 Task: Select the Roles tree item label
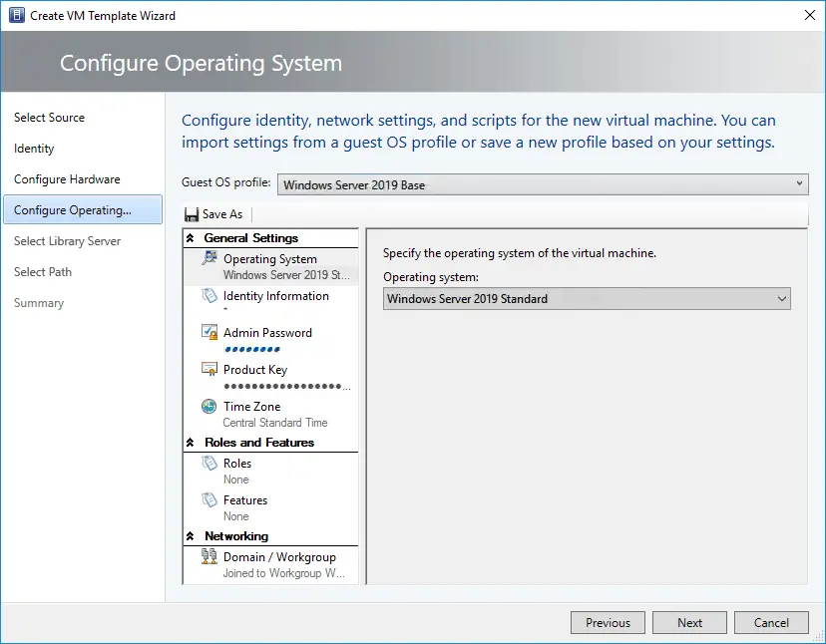237,464
